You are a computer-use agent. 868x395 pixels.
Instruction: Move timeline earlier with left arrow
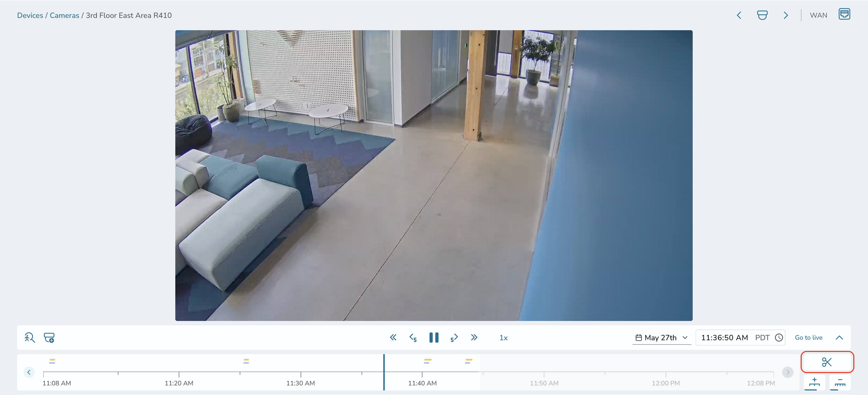point(29,372)
